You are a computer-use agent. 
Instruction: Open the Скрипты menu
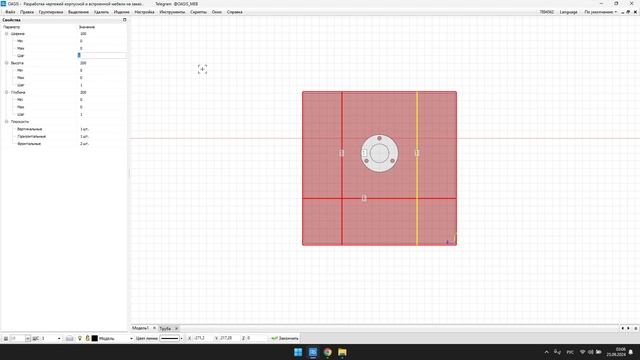point(198,12)
